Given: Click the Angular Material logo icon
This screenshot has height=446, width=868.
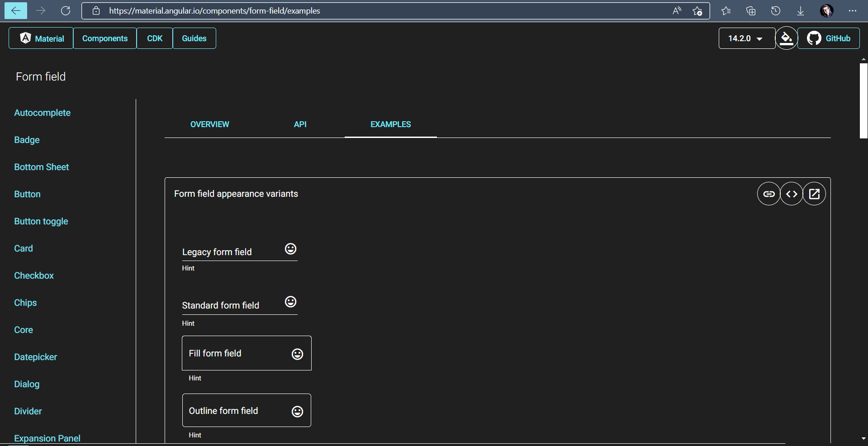Looking at the screenshot, I should point(25,38).
